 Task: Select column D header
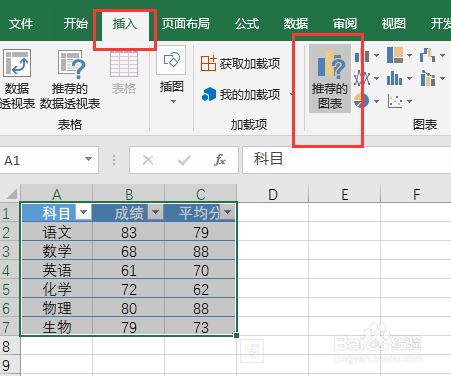point(273,194)
